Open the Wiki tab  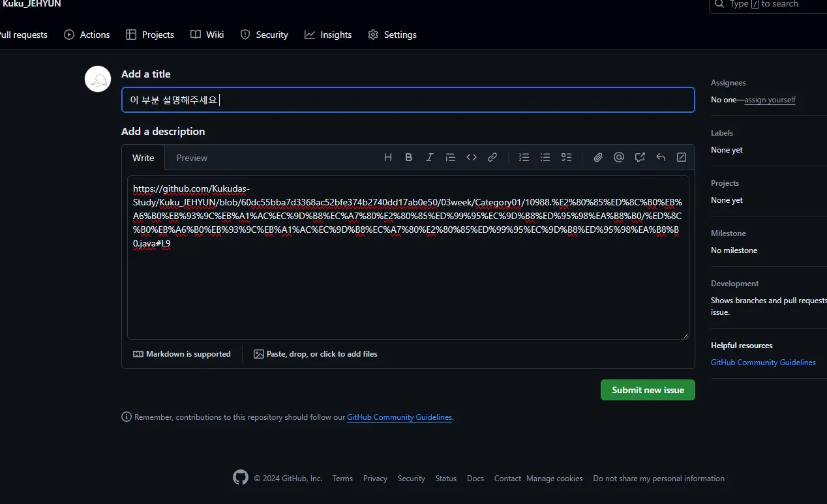pyautogui.click(x=207, y=35)
